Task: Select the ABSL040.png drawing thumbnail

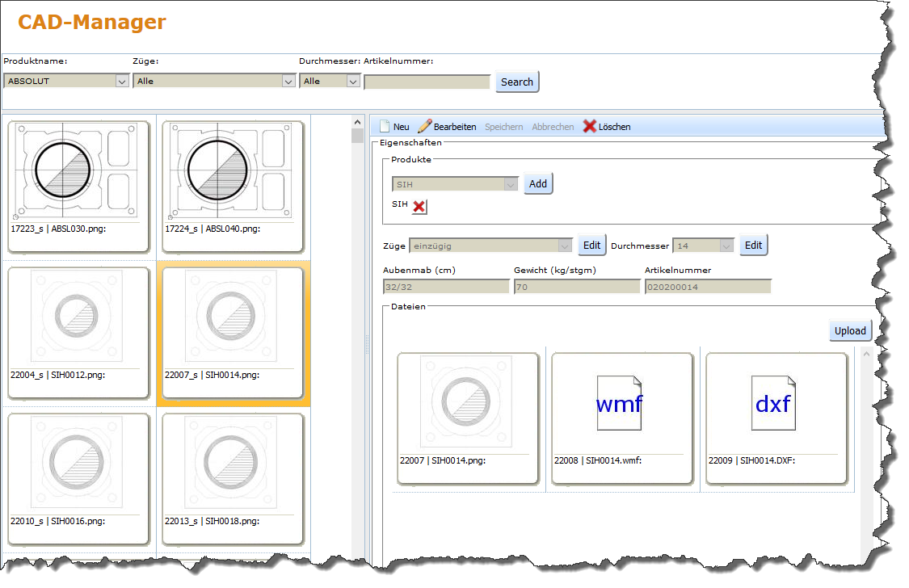Action: click(x=233, y=170)
